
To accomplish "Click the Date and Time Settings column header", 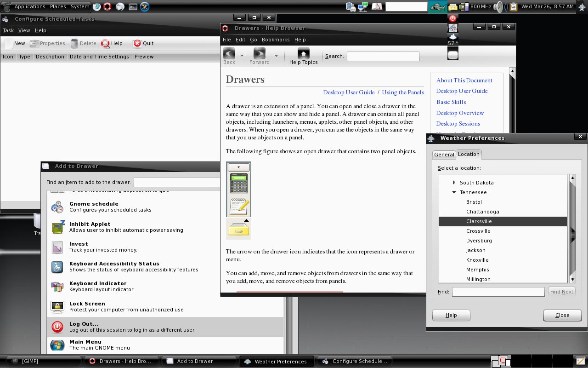I will [x=99, y=57].
